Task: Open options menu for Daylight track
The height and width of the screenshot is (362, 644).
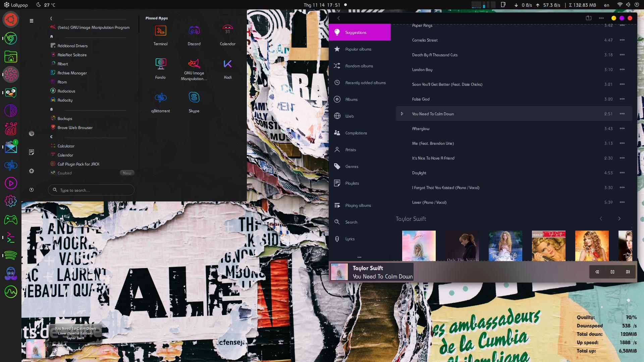Action: (622, 173)
